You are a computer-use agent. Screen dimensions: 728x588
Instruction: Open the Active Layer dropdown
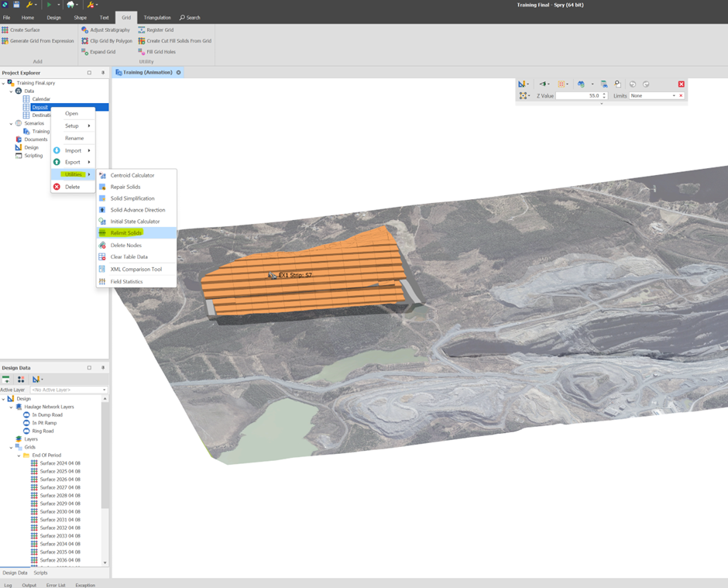point(105,390)
